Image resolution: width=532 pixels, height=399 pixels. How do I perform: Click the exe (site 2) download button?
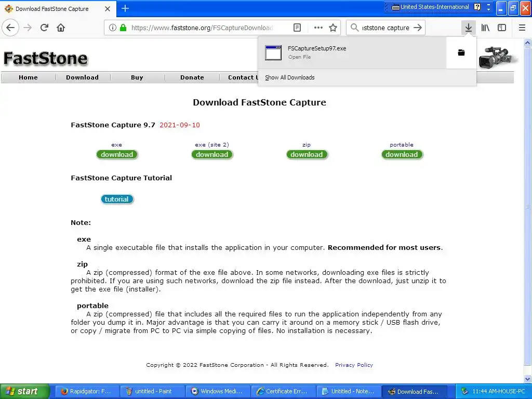click(x=212, y=154)
